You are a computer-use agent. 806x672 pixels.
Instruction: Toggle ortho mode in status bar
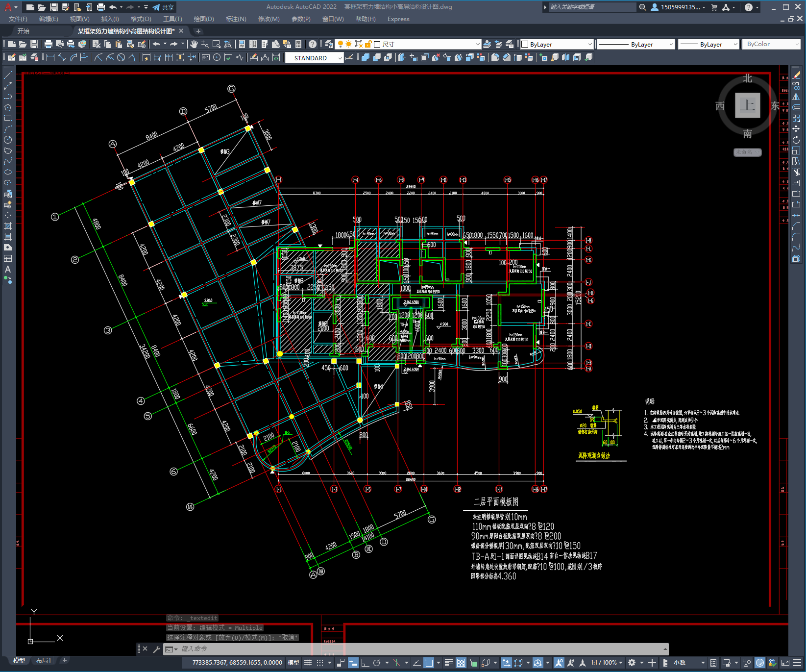365,663
